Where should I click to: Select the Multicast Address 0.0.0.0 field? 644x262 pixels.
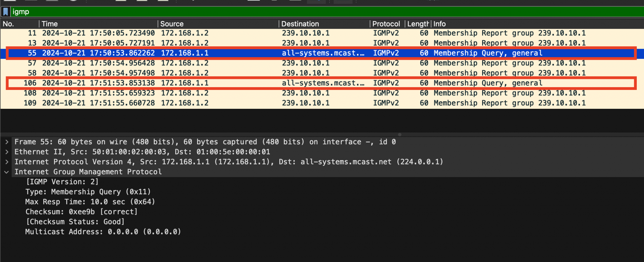[x=103, y=232]
